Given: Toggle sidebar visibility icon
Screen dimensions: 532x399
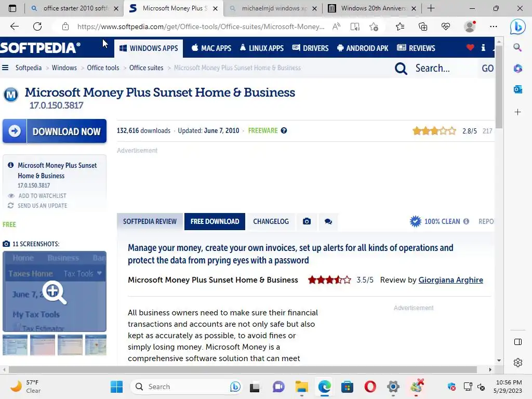Looking at the screenshot, I should point(518,342).
